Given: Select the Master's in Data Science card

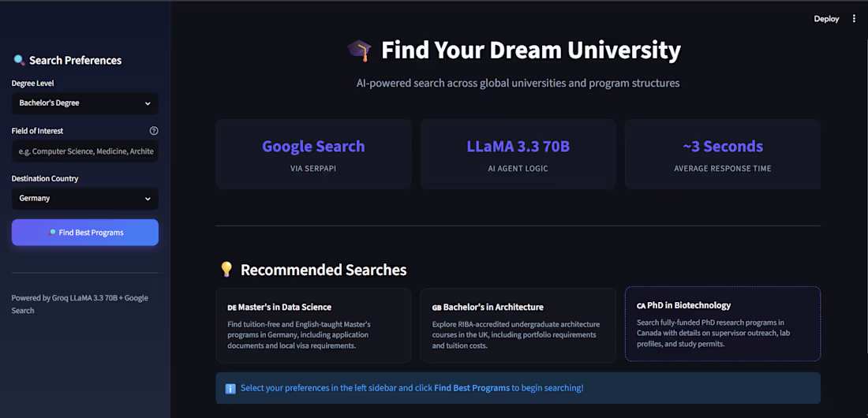Looking at the screenshot, I should point(313,326).
